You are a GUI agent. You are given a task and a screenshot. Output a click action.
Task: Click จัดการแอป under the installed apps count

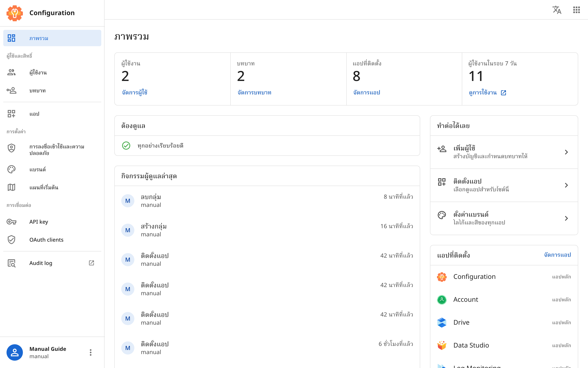pos(367,92)
